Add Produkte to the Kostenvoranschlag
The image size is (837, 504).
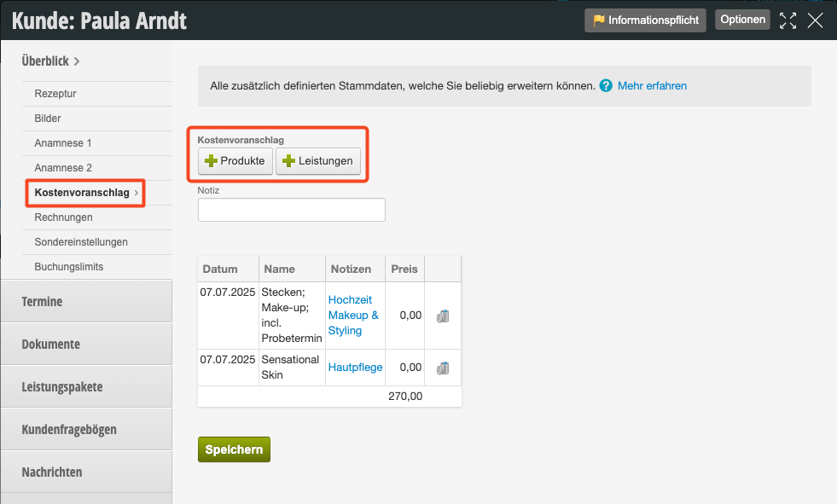(235, 161)
